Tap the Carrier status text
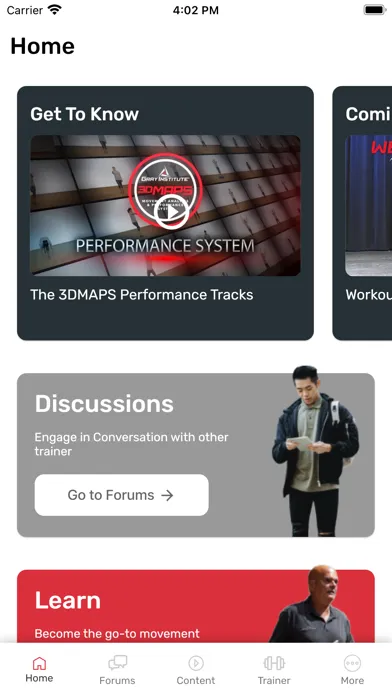This screenshot has height=696, width=392. (25, 10)
